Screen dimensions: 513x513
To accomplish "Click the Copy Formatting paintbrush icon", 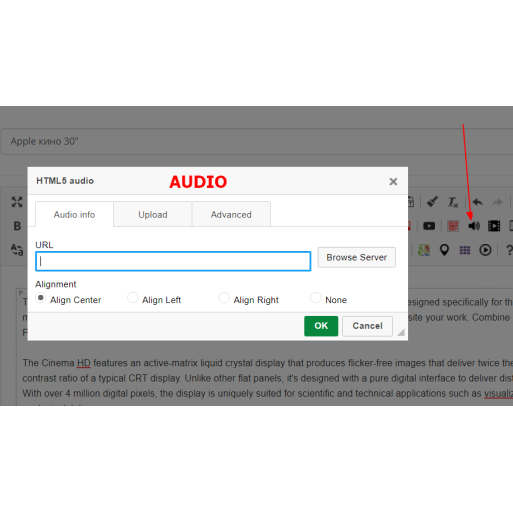I will [432, 202].
